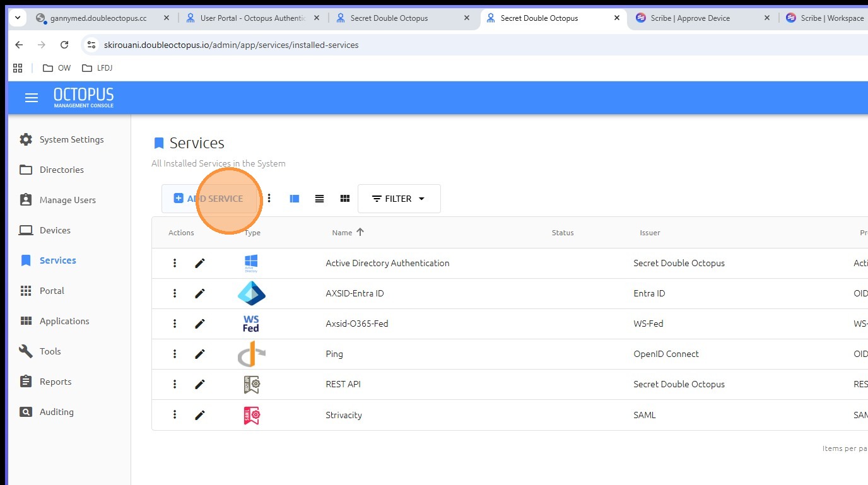Screen dimensions: 868x485
Task: Open the LFDJ bookmarks folder
Action: 97,68
